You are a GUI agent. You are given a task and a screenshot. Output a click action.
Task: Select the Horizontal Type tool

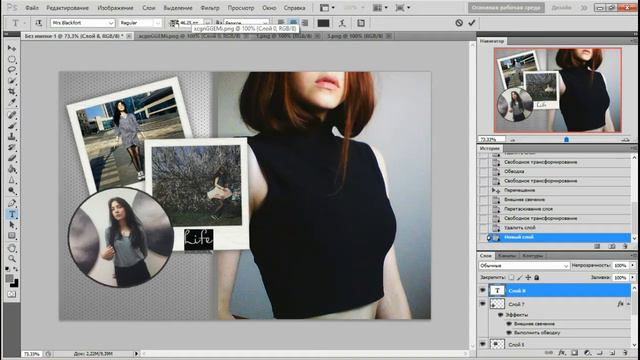pyautogui.click(x=12, y=214)
